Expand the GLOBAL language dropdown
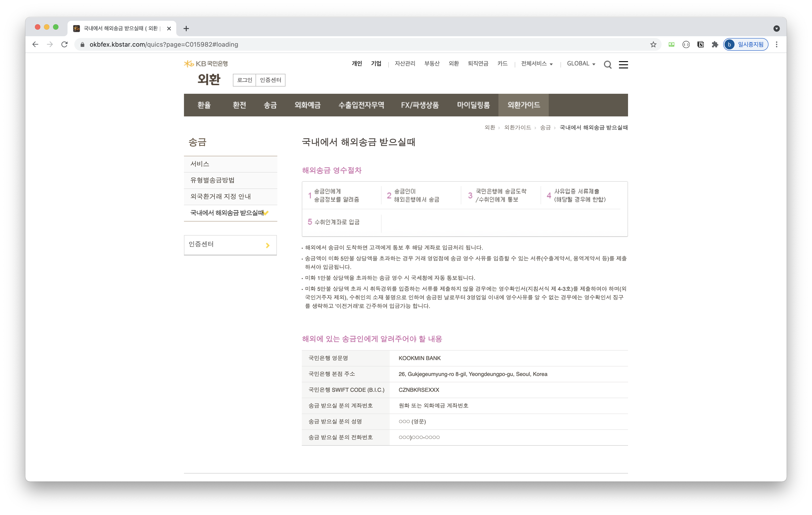 (x=581, y=64)
